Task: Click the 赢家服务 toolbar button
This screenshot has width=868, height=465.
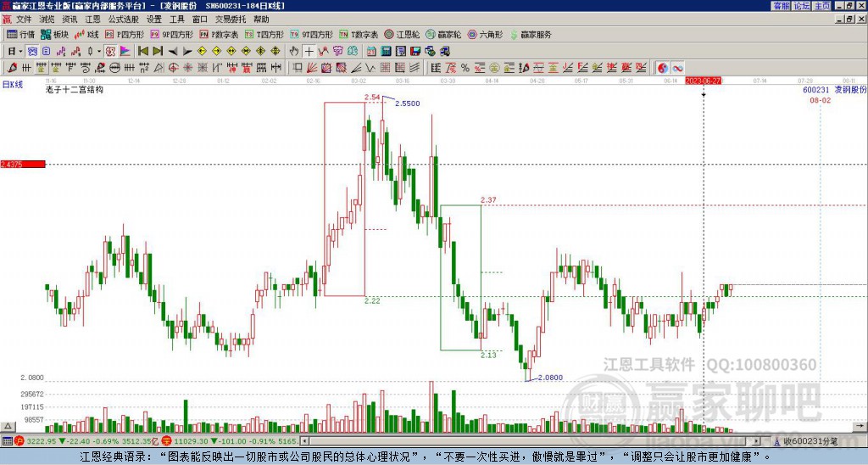Action: (x=531, y=35)
